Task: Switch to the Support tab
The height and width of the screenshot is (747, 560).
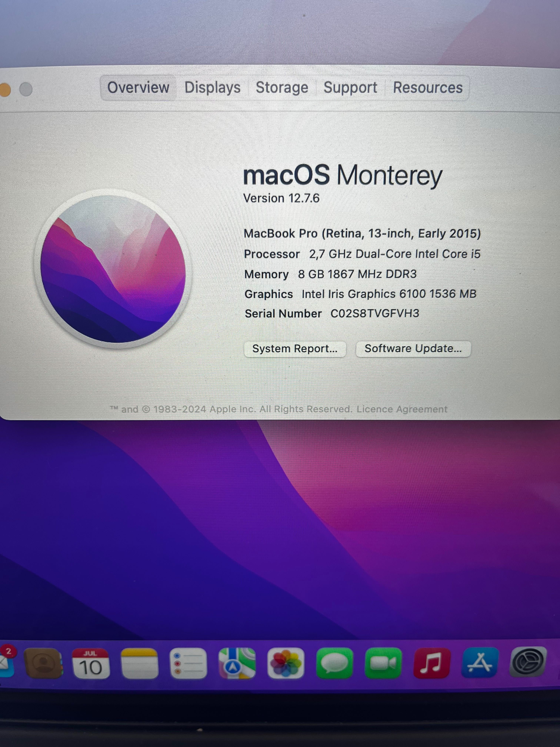Action: (x=350, y=88)
